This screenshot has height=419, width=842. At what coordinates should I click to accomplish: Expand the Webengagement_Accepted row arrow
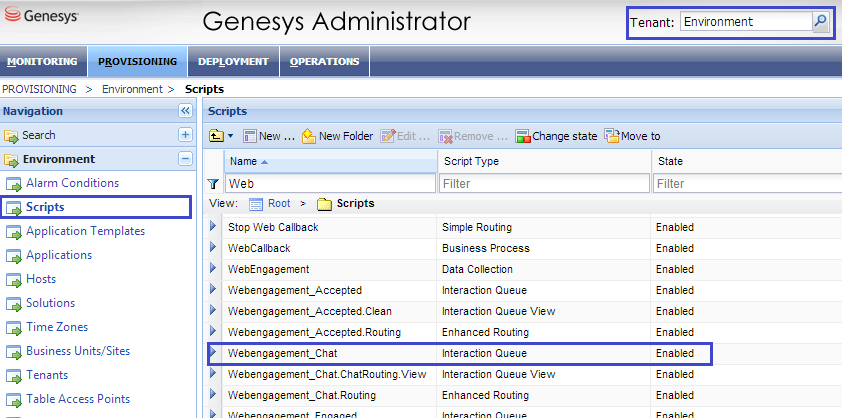click(213, 289)
